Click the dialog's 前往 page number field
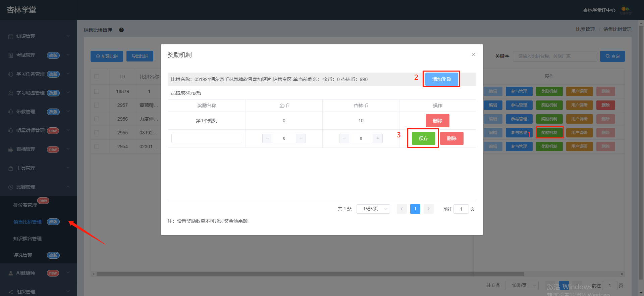The width and height of the screenshot is (644, 296). pyautogui.click(x=461, y=209)
